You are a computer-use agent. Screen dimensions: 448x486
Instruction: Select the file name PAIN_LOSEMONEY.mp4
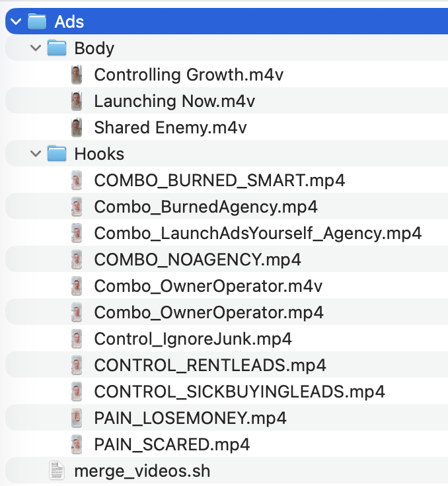[x=190, y=419]
